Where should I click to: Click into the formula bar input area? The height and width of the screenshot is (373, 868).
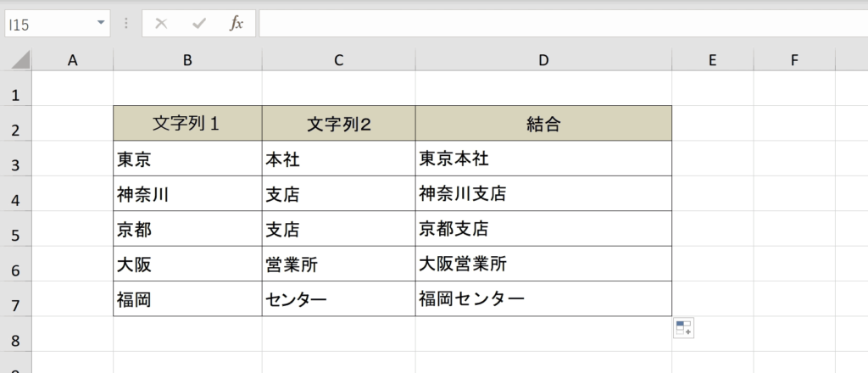(563, 24)
